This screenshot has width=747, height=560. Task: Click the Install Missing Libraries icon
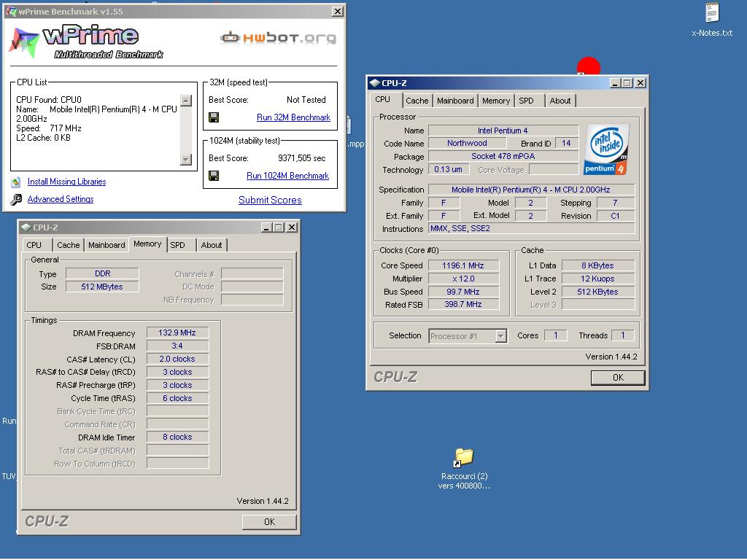pos(16,182)
